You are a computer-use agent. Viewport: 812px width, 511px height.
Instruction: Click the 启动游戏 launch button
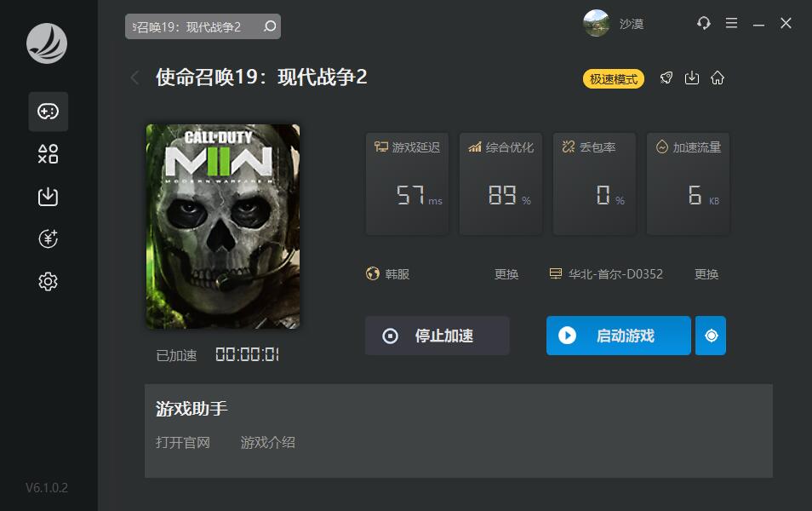[619, 336]
